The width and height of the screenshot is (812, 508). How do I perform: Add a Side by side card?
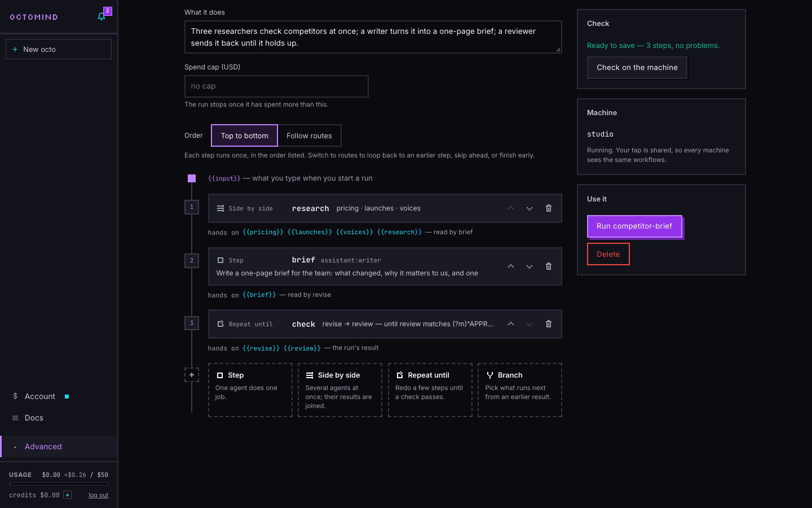click(340, 390)
